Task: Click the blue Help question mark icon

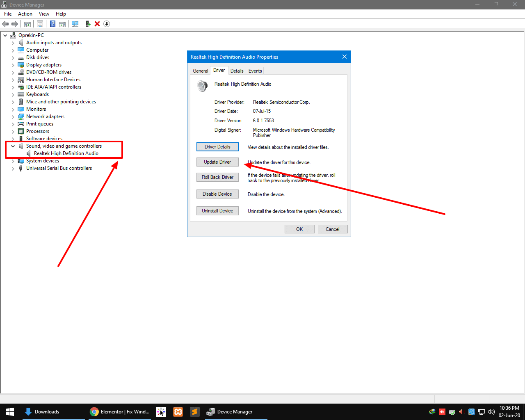Action: [53, 24]
